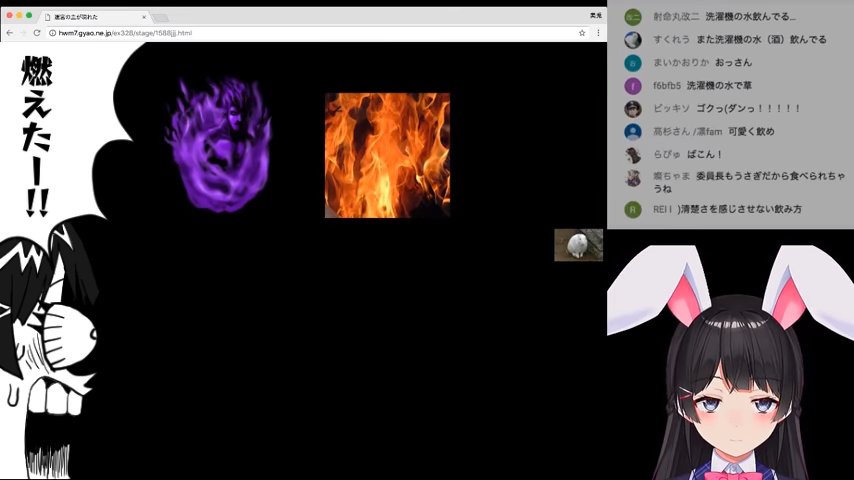Click the username 射命丸改二 in chat
This screenshot has height=480, width=854.
[676, 17]
